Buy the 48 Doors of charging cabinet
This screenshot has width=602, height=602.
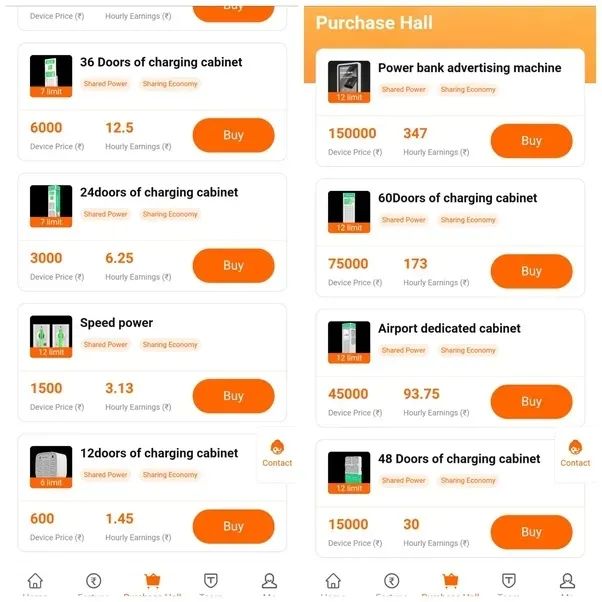(x=531, y=532)
